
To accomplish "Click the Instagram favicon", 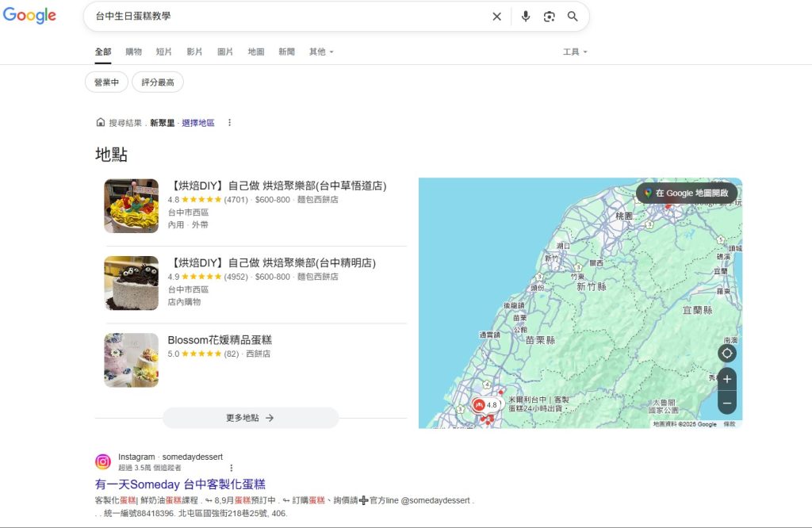I will (103, 461).
